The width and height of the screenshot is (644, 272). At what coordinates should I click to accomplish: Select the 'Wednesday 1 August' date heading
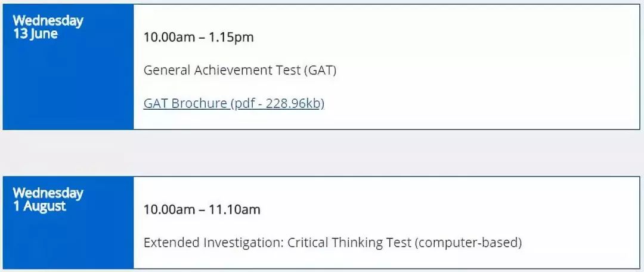click(x=48, y=199)
